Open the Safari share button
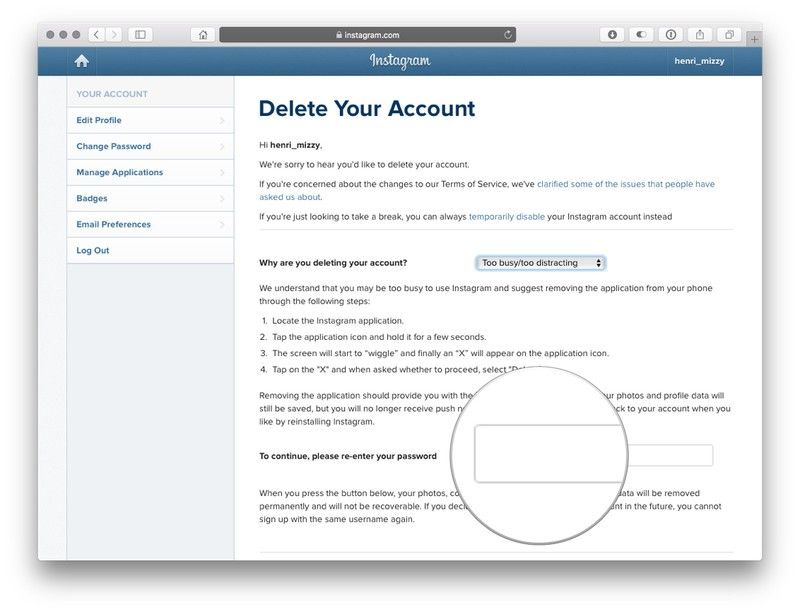This screenshot has width=800, height=614. pyautogui.click(x=700, y=35)
